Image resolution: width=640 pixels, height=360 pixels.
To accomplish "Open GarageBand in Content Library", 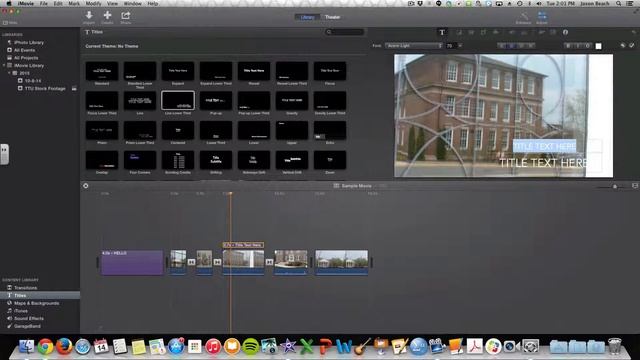I will click(27, 326).
